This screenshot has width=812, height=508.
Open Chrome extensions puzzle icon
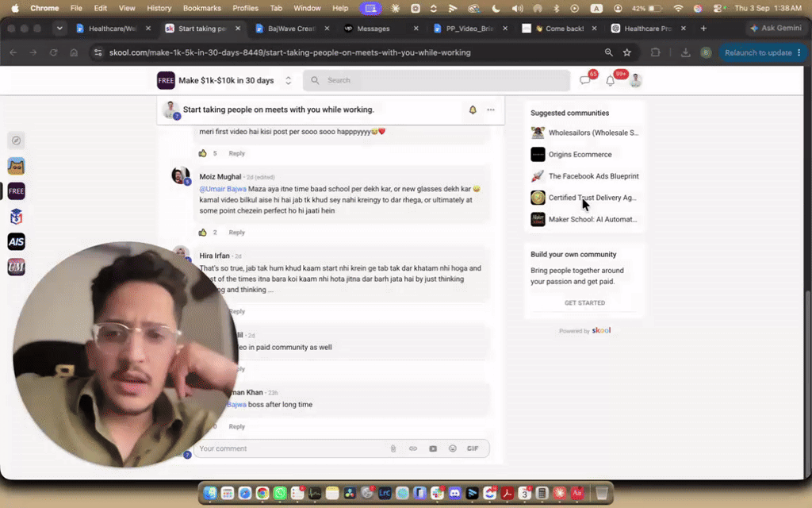[x=655, y=52]
